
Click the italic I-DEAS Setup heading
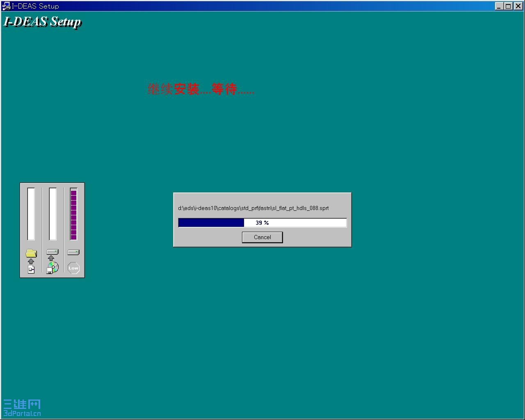tap(43, 22)
